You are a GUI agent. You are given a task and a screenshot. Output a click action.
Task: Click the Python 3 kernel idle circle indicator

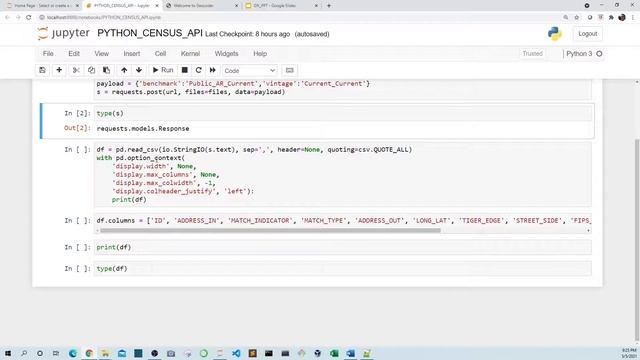(599, 53)
